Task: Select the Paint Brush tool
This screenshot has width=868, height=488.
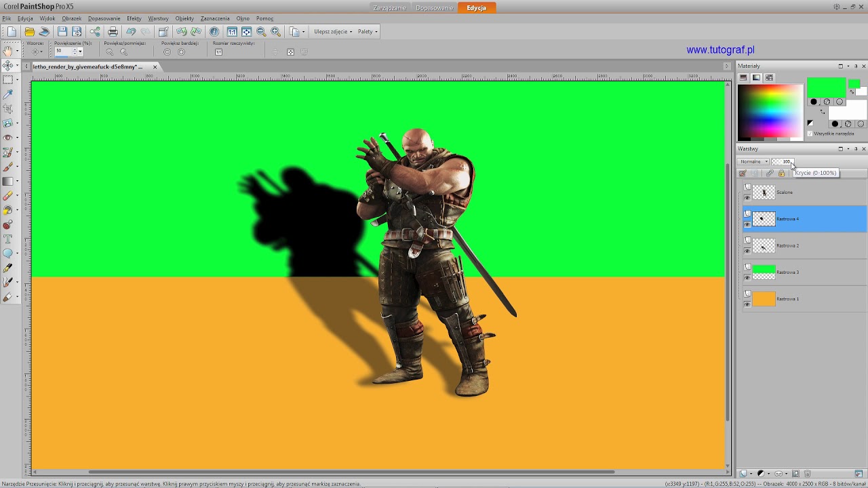Action: [7, 167]
